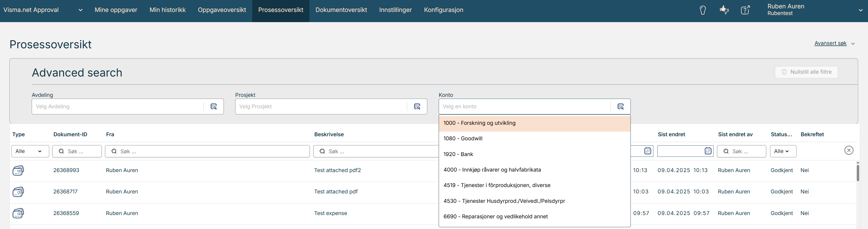Select 4519 - Tjenester i fôrproduksjonen, diverse
868x229 pixels.
click(534, 186)
